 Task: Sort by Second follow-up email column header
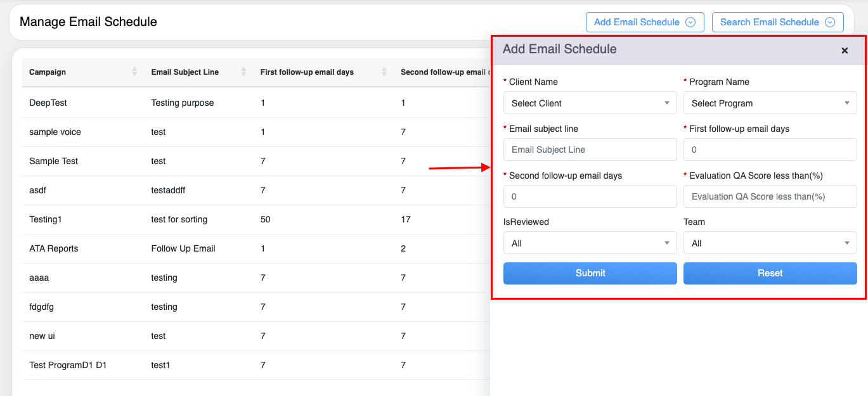click(x=444, y=72)
